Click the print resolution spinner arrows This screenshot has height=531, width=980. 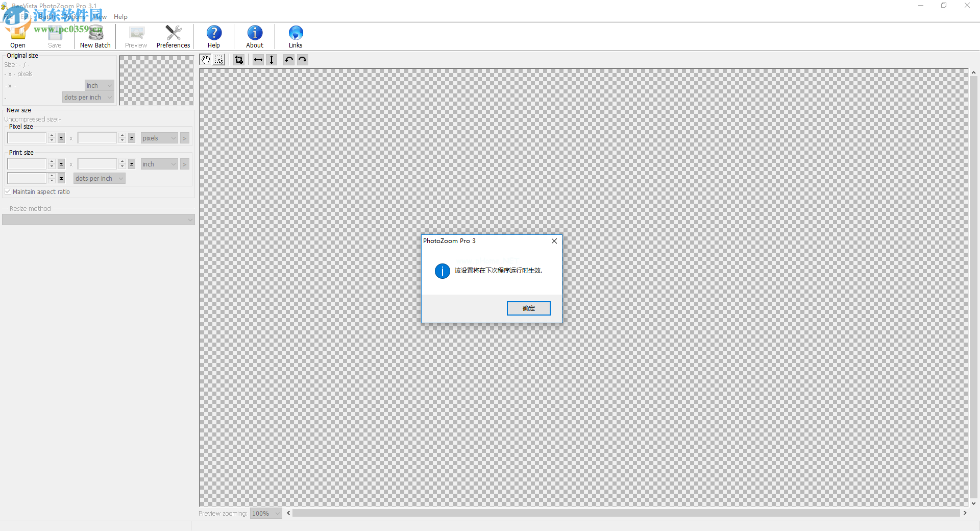(x=52, y=178)
